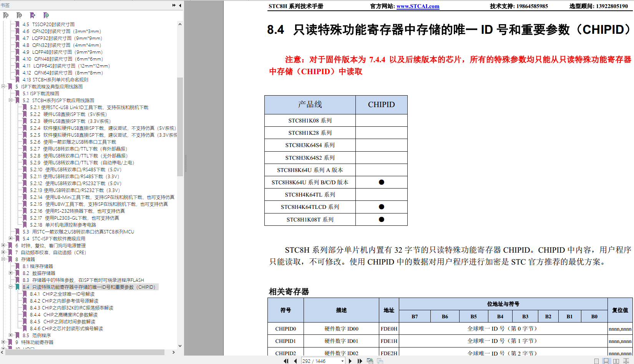Image resolution: width=634 pixels, height=364 pixels.
Task: Expand chapter 6 时钟、复位 tree node
Action: [x=3, y=245]
